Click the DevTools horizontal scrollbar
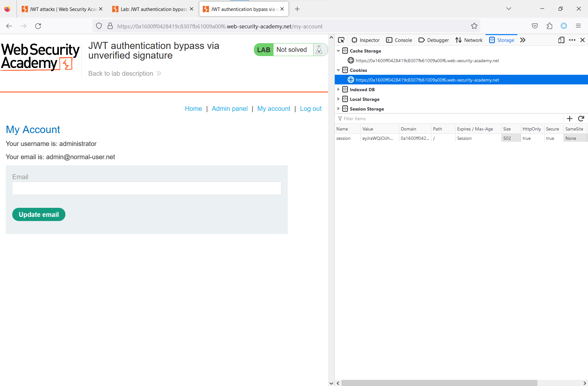This screenshot has height=386, width=588. (439, 383)
